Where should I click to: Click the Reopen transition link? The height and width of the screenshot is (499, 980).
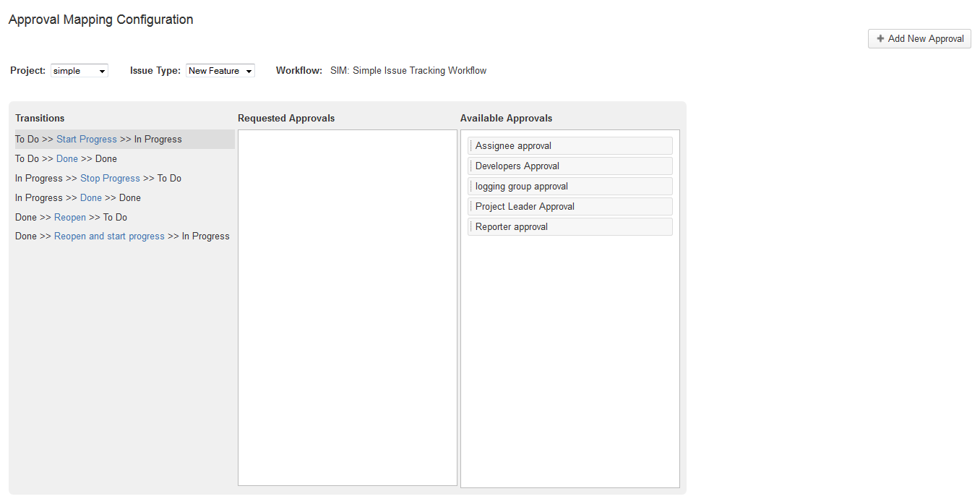click(70, 218)
